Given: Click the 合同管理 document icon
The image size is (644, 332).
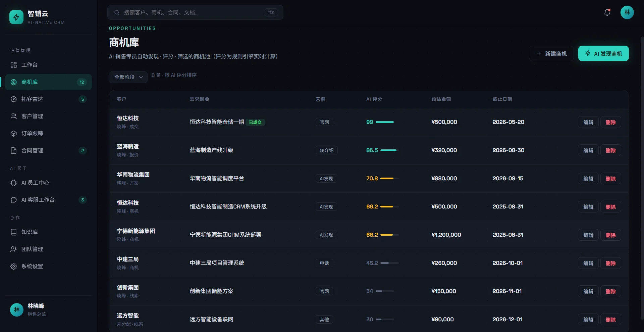Looking at the screenshot, I should [14, 150].
